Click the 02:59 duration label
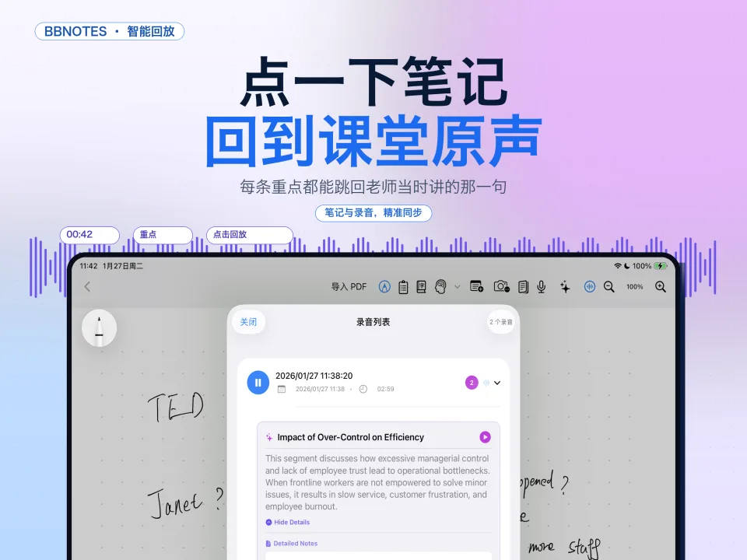The width and height of the screenshot is (747, 560). coord(385,389)
